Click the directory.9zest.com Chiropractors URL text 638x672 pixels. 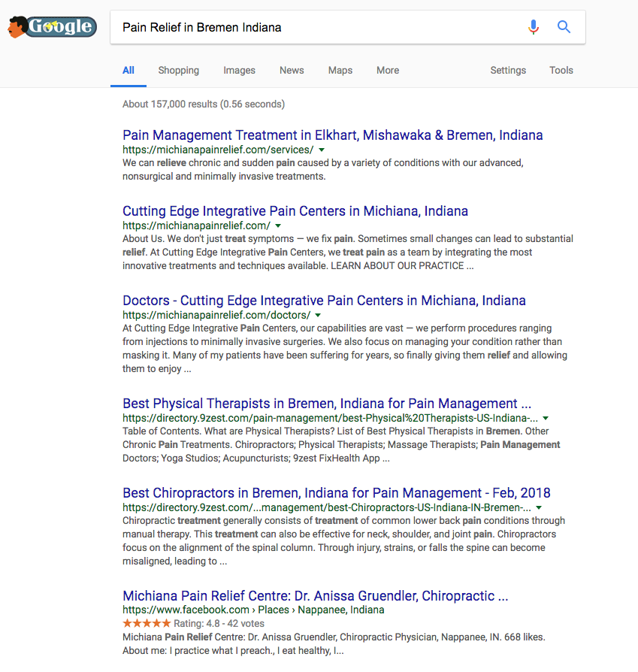coord(327,507)
